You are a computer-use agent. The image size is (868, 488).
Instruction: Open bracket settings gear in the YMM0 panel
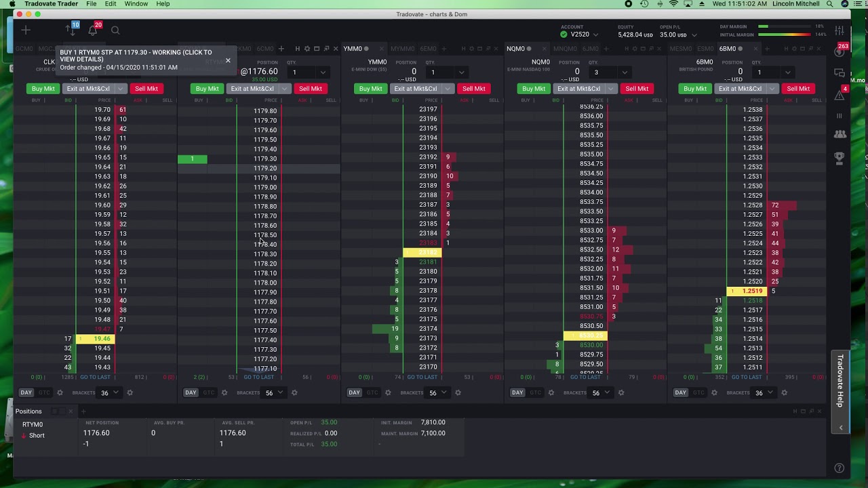(x=458, y=392)
